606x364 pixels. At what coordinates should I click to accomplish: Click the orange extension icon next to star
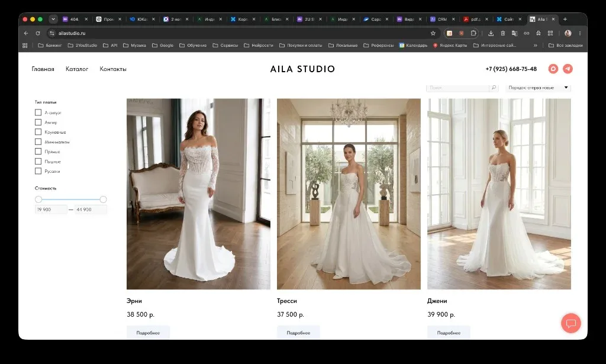(450, 33)
